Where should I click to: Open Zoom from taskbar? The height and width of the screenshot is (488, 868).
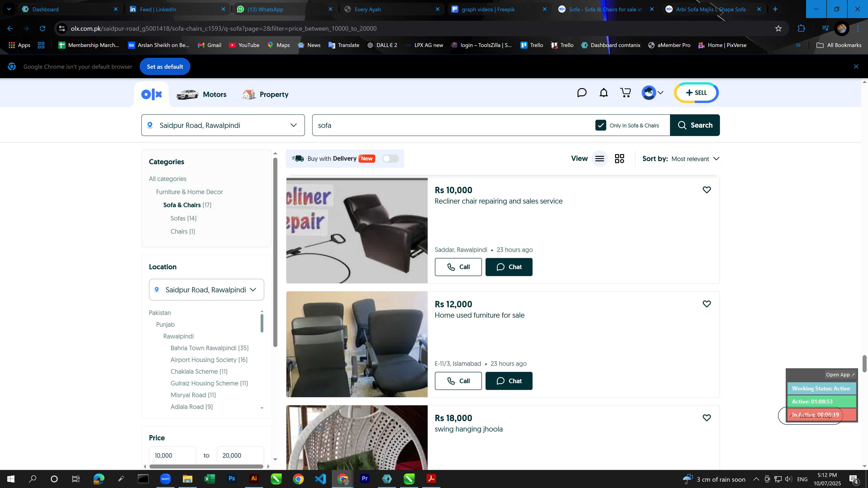point(165,479)
